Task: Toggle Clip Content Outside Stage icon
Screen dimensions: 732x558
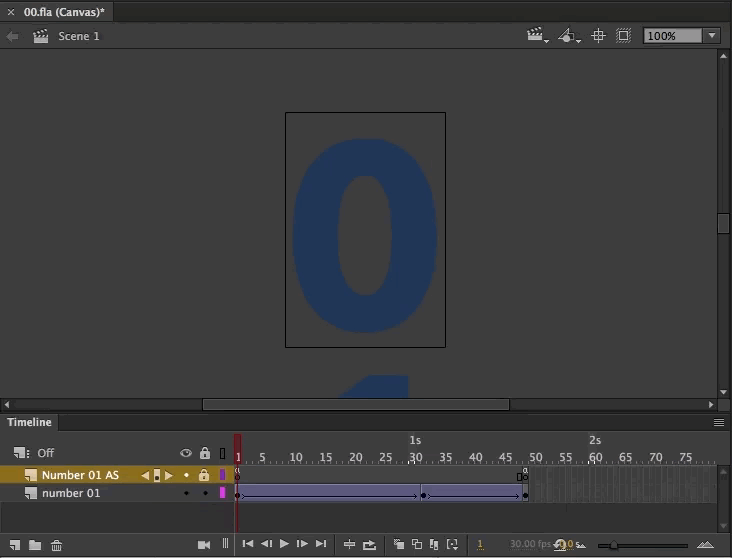Action: coord(623,35)
